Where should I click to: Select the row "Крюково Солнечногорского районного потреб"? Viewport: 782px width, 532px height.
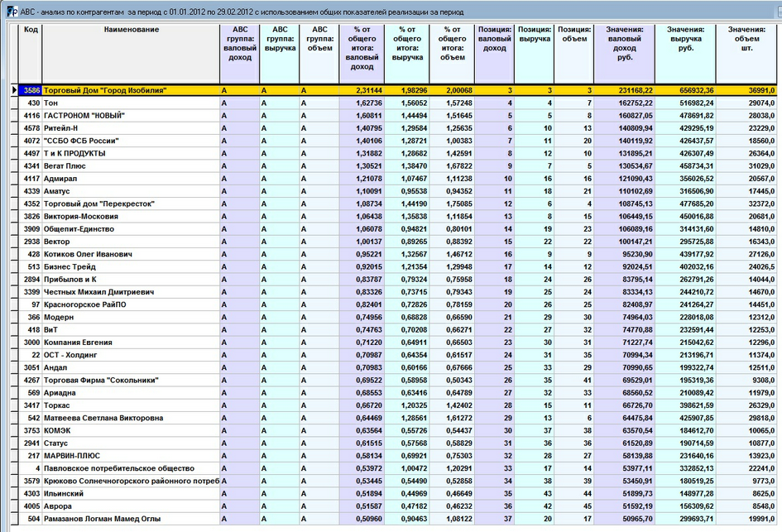[x=397, y=481]
